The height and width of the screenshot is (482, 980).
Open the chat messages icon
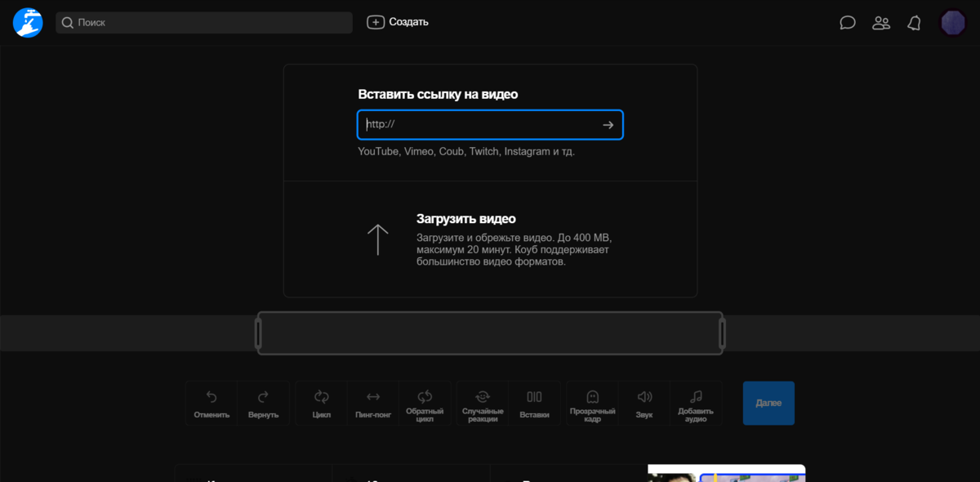click(x=848, y=23)
